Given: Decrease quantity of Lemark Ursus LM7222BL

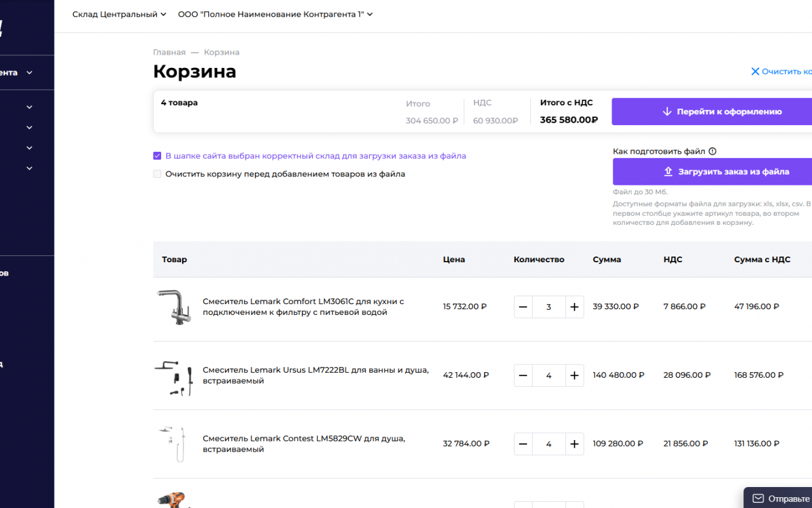Looking at the screenshot, I should point(523,375).
